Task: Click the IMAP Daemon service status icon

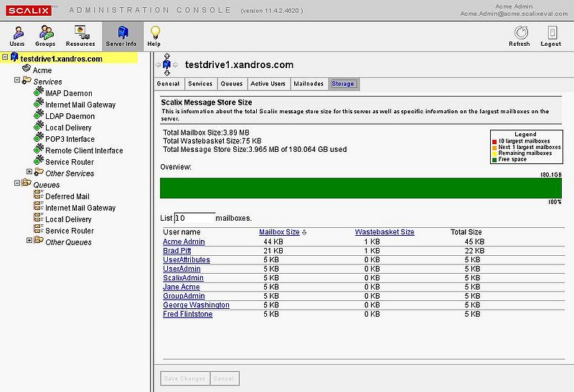Action: pos(38,93)
